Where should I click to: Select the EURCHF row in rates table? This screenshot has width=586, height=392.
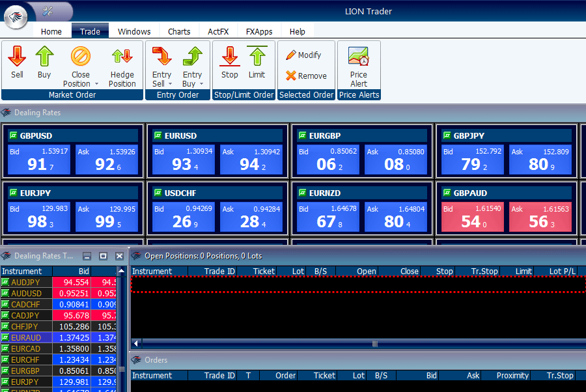pos(59,359)
